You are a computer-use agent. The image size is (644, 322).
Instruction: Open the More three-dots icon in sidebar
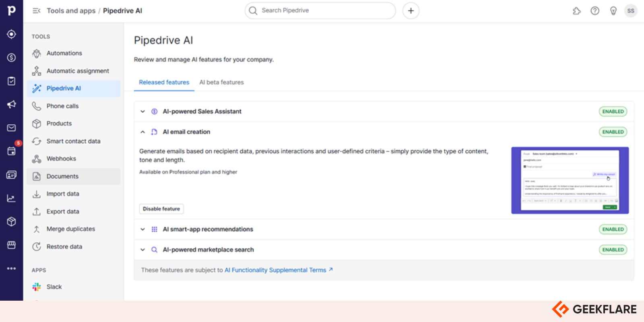coord(11,268)
